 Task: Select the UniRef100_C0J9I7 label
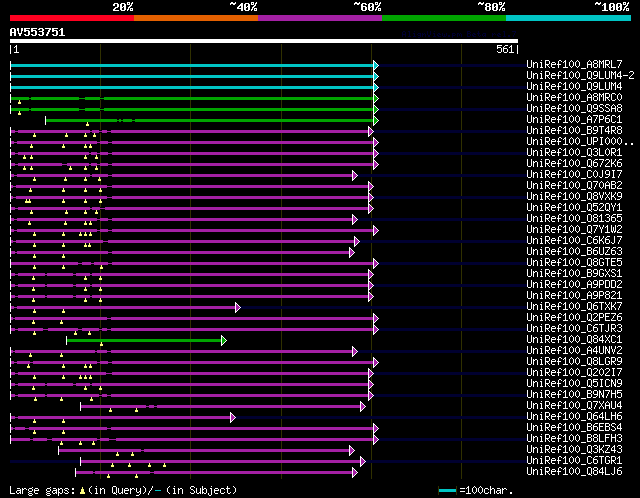coord(574,174)
